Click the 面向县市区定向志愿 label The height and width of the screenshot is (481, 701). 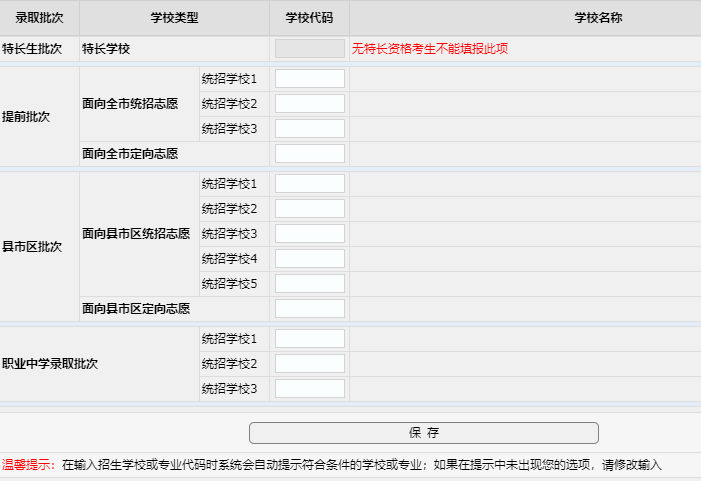[x=136, y=309]
